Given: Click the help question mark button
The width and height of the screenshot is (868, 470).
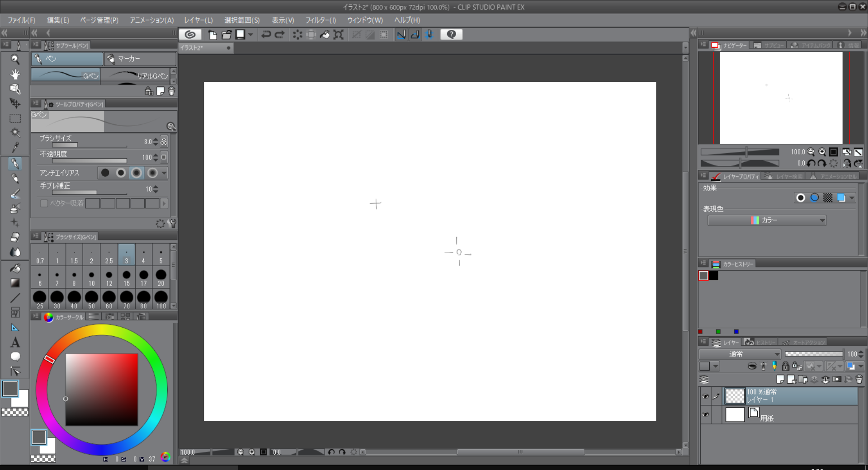Looking at the screenshot, I should 451,34.
